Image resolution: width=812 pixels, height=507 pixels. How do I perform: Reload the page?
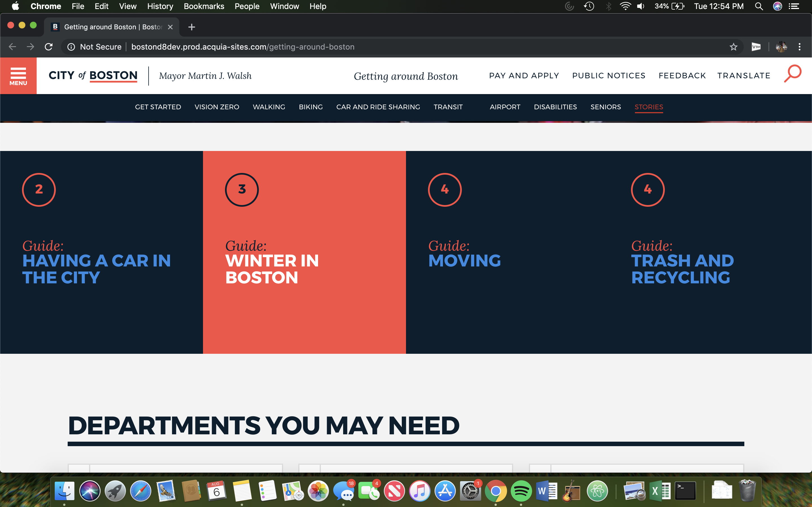point(49,47)
